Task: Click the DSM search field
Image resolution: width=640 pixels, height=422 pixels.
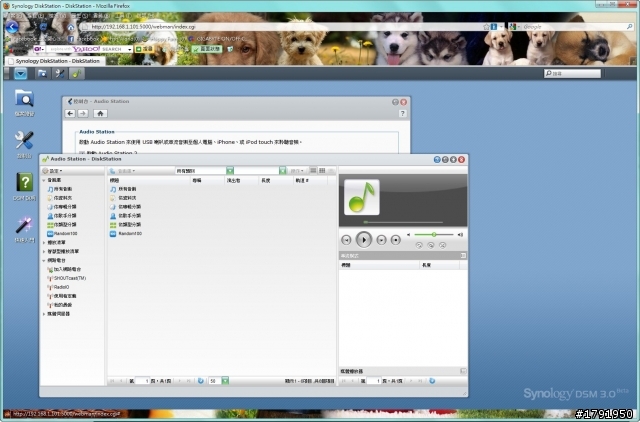Action: coord(572,73)
